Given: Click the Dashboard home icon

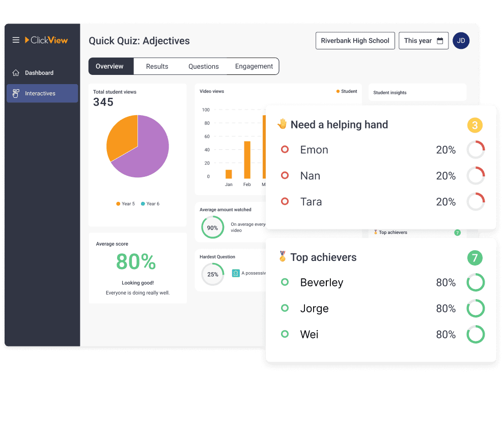Looking at the screenshot, I should pyautogui.click(x=16, y=73).
